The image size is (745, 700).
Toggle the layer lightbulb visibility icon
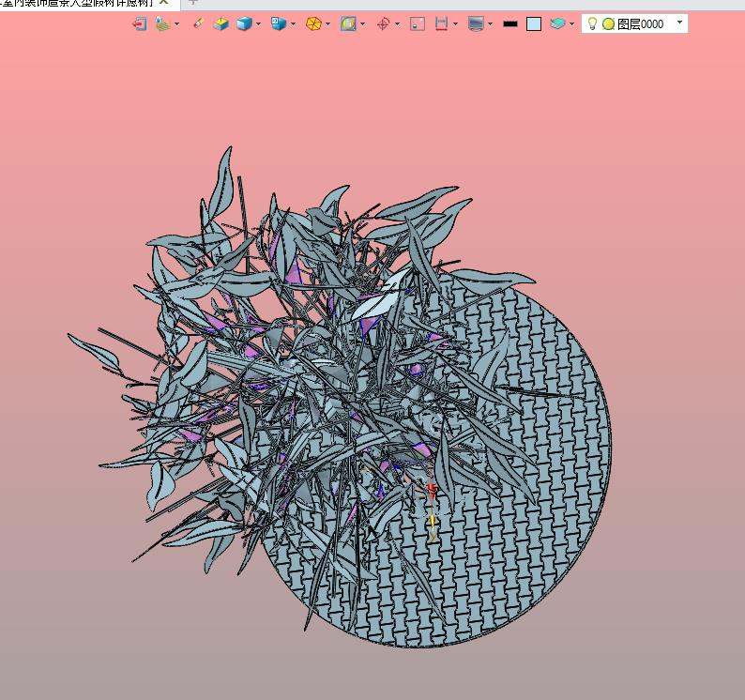pos(592,23)
